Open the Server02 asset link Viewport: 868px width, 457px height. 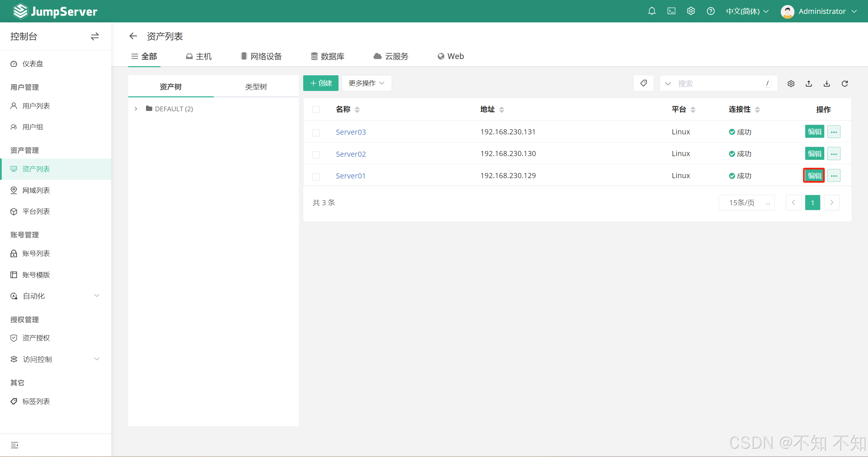point(351,154)
